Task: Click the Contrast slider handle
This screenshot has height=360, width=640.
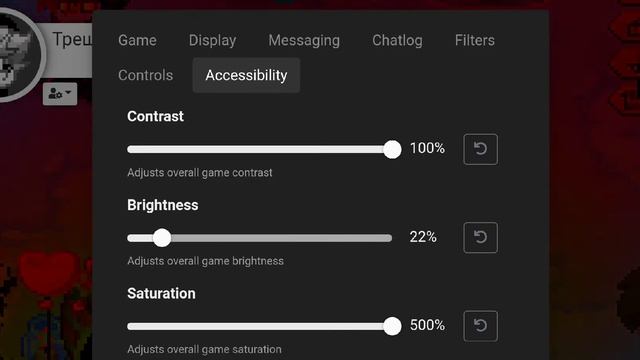Action: (392, 149)
